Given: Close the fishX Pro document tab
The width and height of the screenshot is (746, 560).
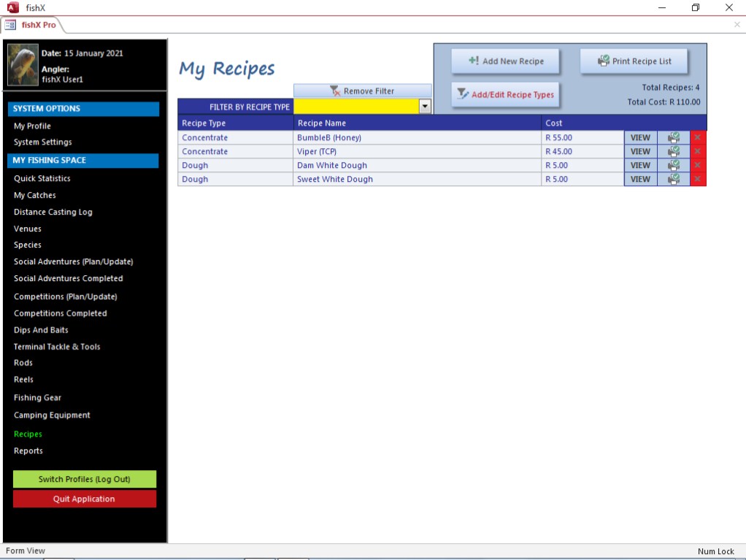Looking at the screenshot, I should [737, 25].
